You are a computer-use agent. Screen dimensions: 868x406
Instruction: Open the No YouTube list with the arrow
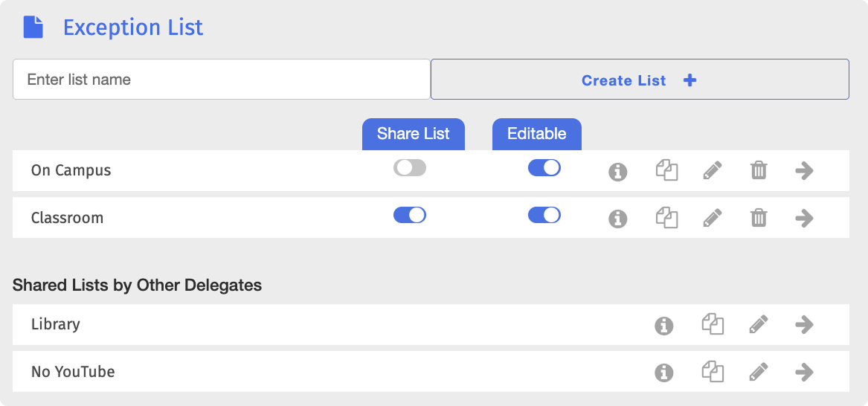coord(804,371)
